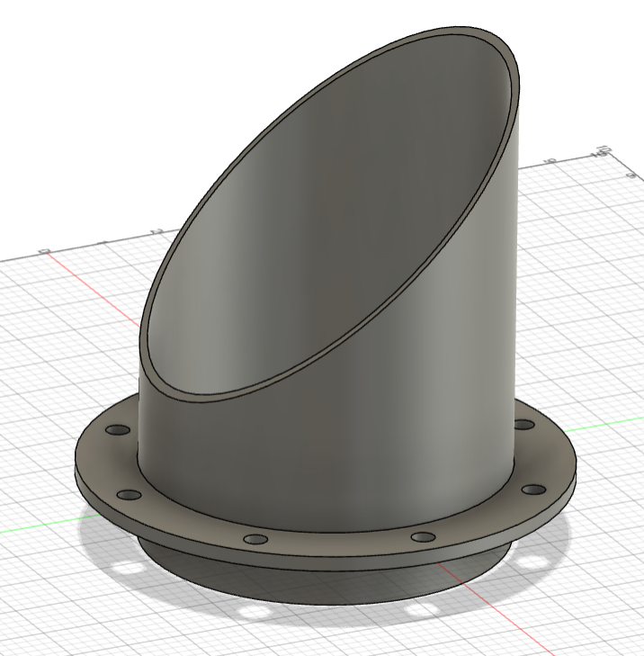Viewport: 644px width, 656px height.
Task: Click the rightmost bolt hole on the flange
Action: 533,490
